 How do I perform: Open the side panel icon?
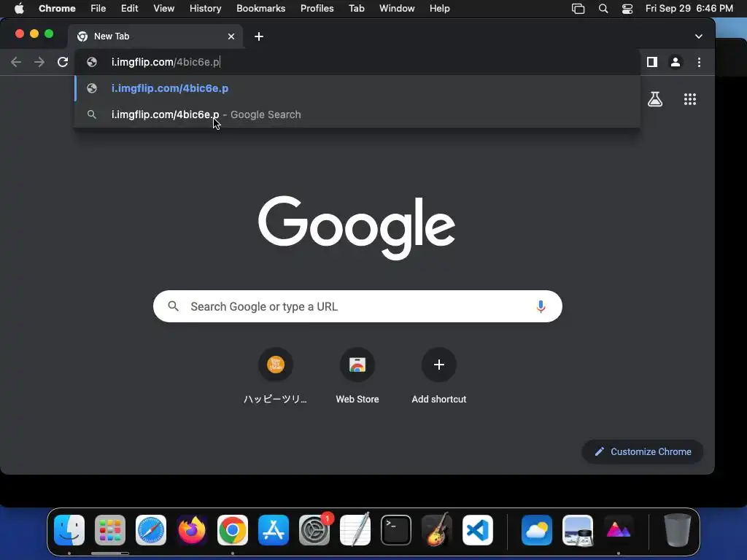(x=651, y=62)
